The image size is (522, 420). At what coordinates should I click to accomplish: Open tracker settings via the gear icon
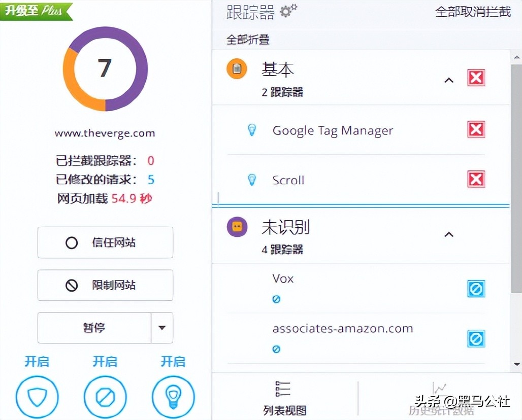pyautogui.click(x=288, y=12)
